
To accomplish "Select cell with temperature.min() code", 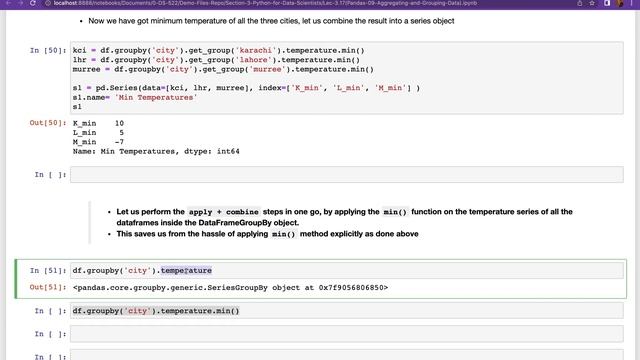I will click(347, 311).
